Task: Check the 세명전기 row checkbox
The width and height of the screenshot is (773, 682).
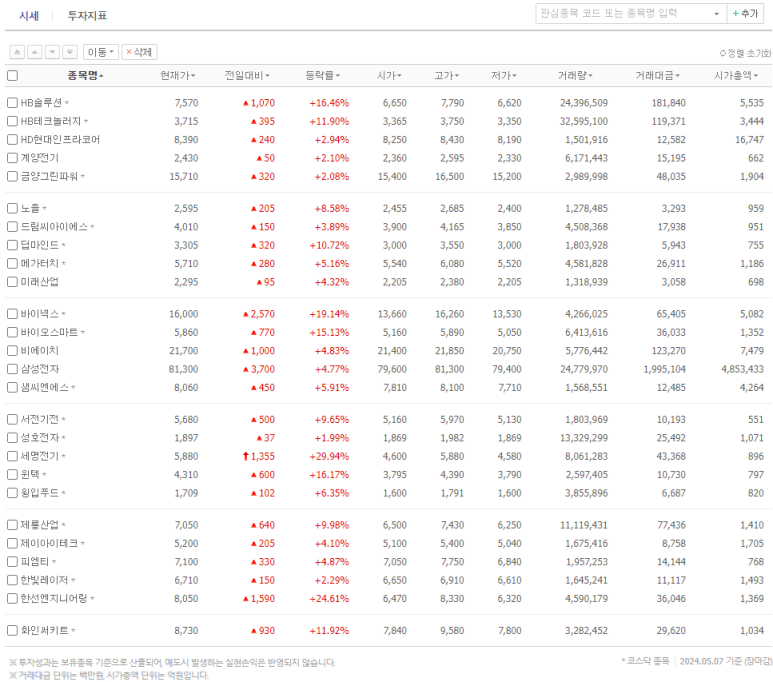Action: [12, 456]
